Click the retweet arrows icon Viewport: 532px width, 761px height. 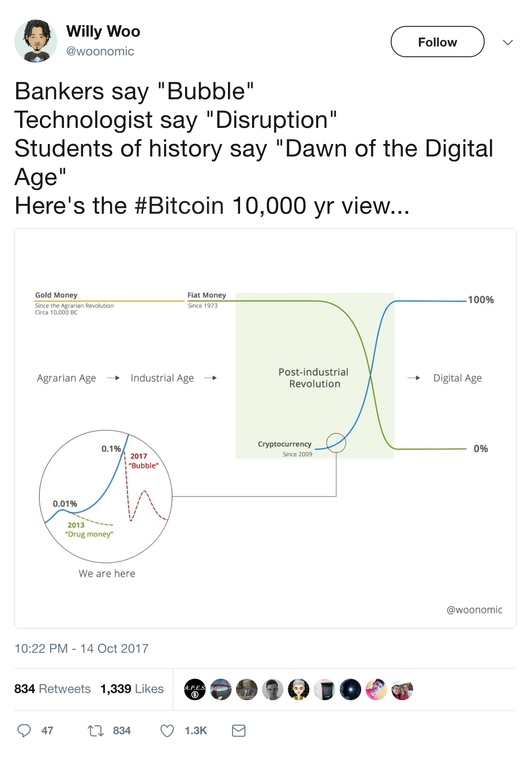96,731
